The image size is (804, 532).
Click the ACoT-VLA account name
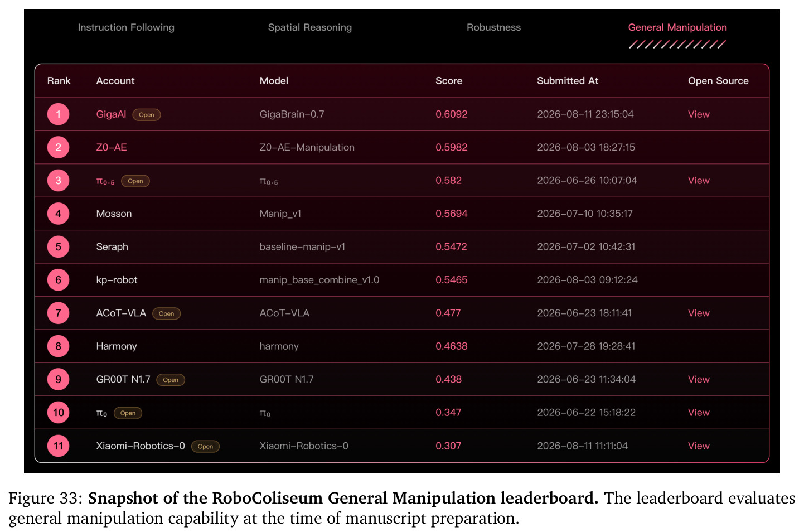(x=121, y=313)
